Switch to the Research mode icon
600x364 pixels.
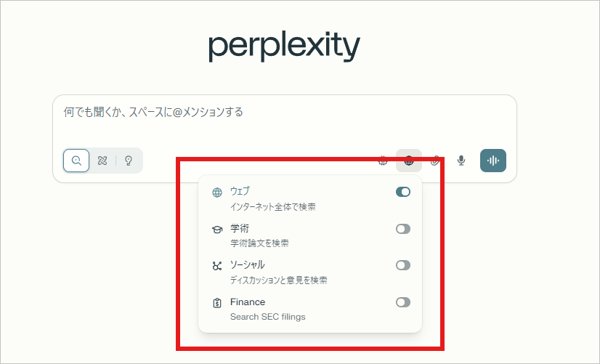point(102,161)
